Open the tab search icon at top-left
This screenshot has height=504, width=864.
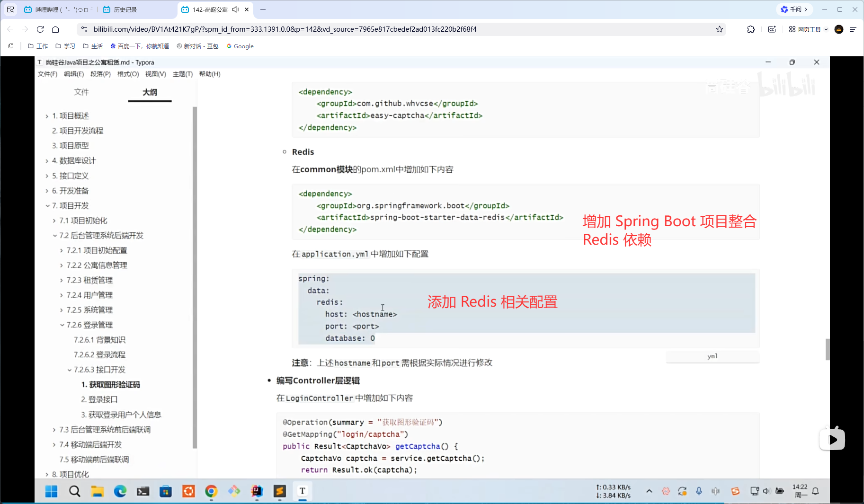(x=10, y=9)
